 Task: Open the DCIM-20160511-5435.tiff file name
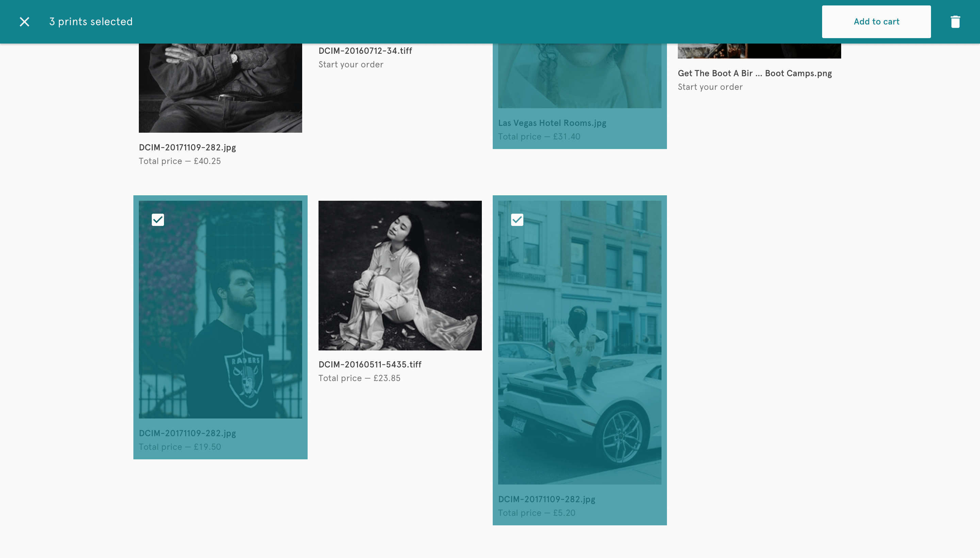click(x=370, y=364)
